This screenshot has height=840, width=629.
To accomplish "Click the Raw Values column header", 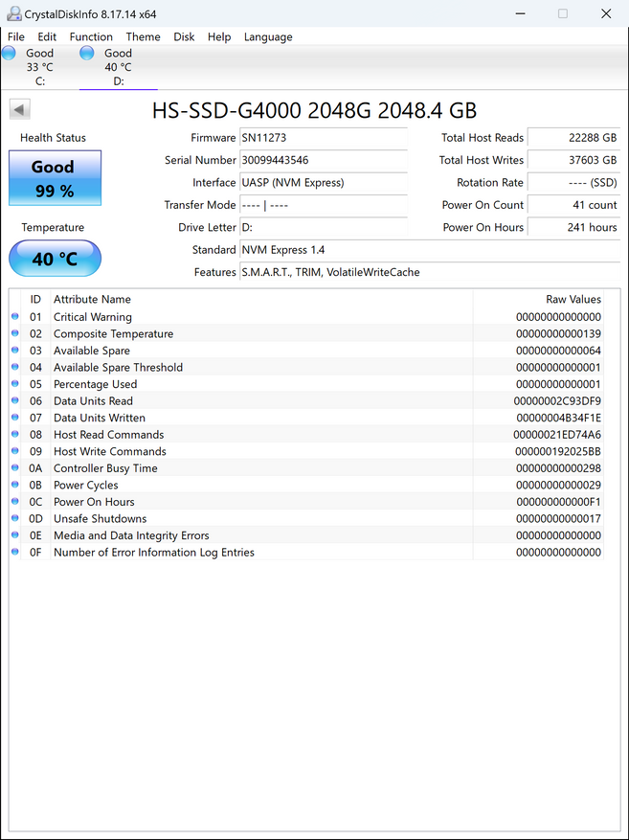I will pos(539,300).
